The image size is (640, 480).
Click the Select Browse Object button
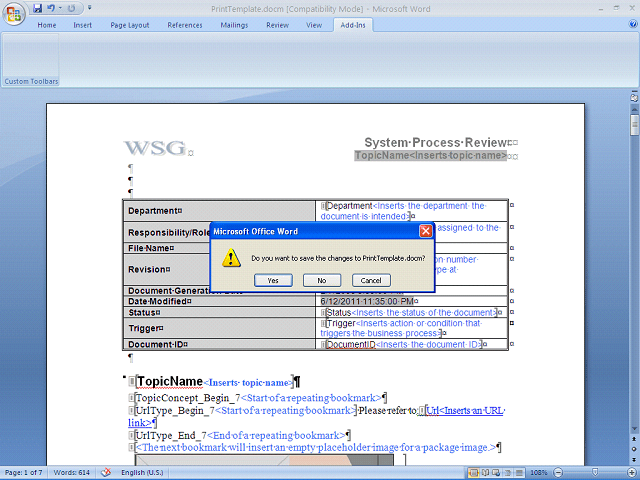pyautogui.click(x=634, y=449)
